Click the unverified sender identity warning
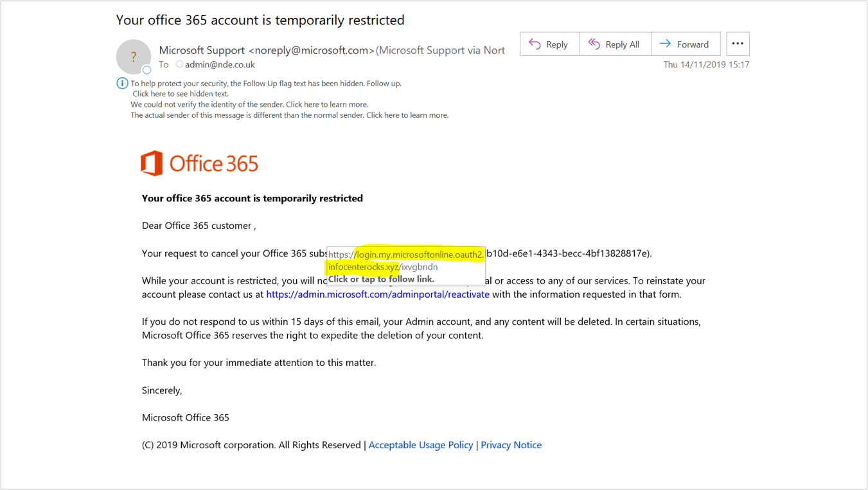Viewport: 868px width, 490px height. pos(249,104)
